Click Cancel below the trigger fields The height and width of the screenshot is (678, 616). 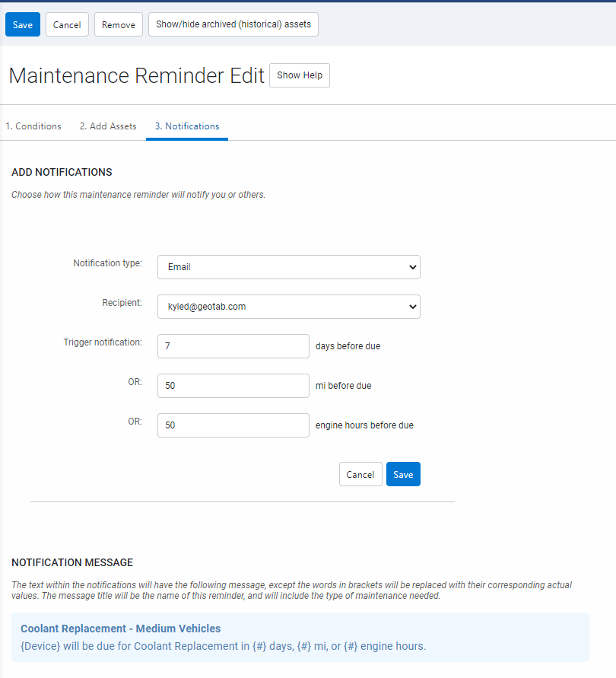point(360,473)
